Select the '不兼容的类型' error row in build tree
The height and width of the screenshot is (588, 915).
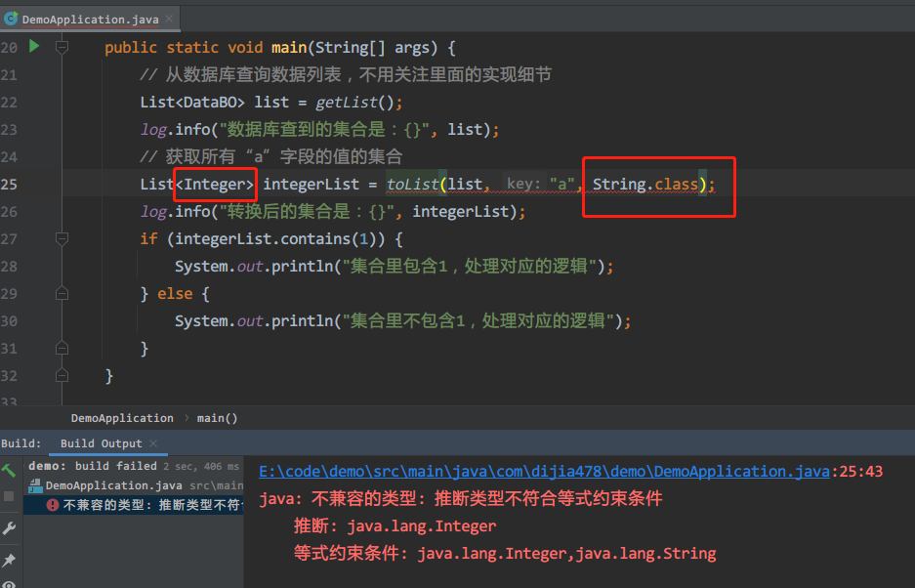pos(133,505)
